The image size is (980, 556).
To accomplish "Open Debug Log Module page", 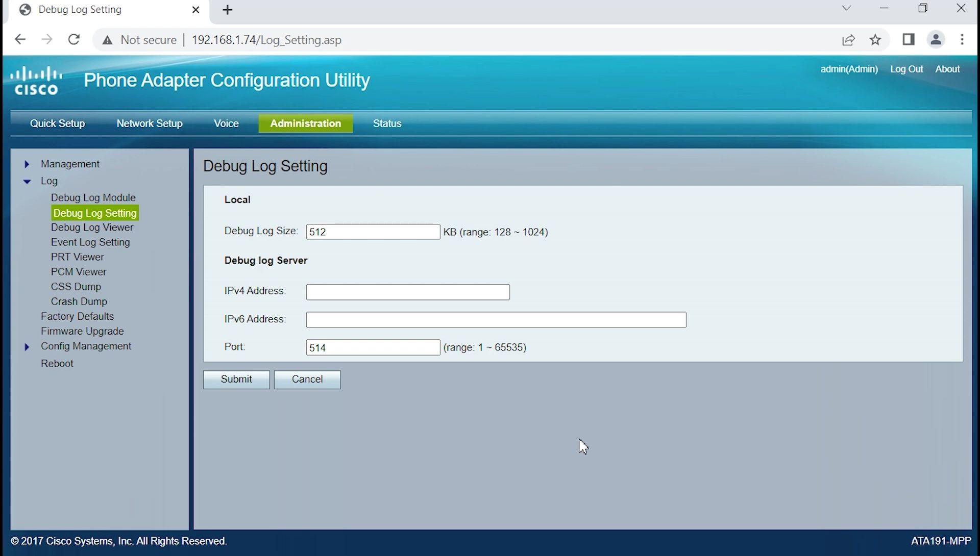I will pos(93,197).
